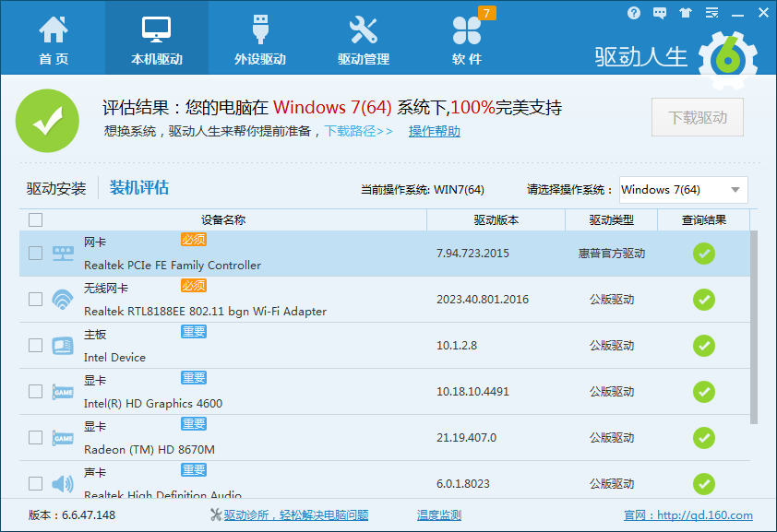Check the Intel HD Graphics 4600 checkbox

tap(35, 392)
